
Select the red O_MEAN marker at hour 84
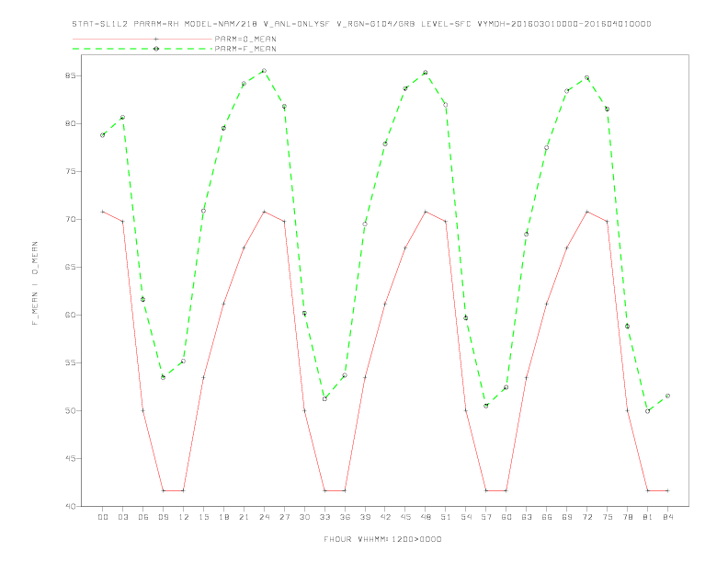point(667,490)
